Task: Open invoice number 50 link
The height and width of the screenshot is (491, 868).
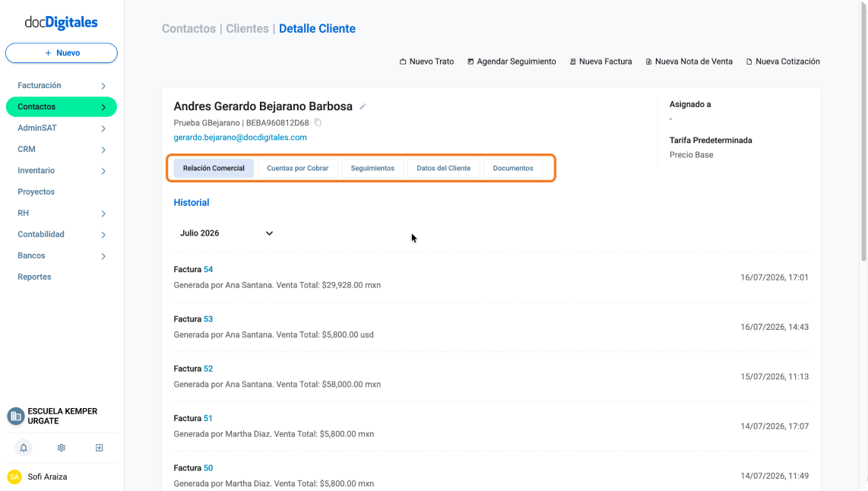Action: (x=208, y=468)
